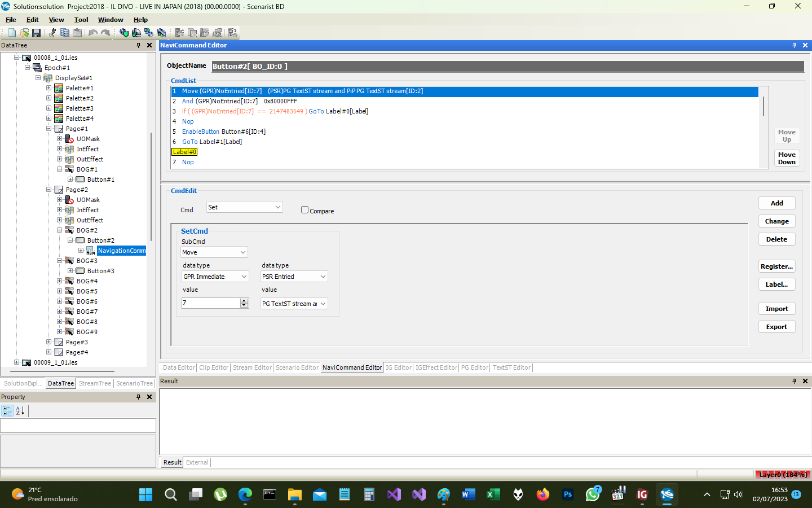Collapse the Page#2 tree node
Image resolution: width=812 pixels, height=508 pixels.
coord(48,190)
